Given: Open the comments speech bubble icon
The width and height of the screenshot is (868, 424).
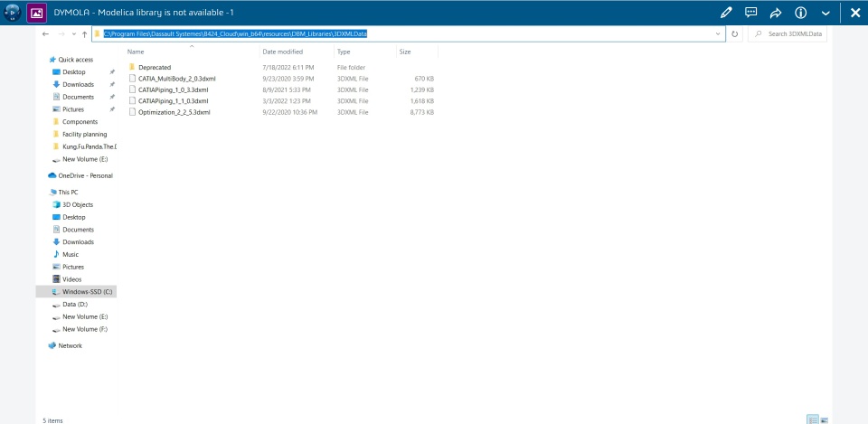Looking at the screenshot, I should click(x=751, y=12).
